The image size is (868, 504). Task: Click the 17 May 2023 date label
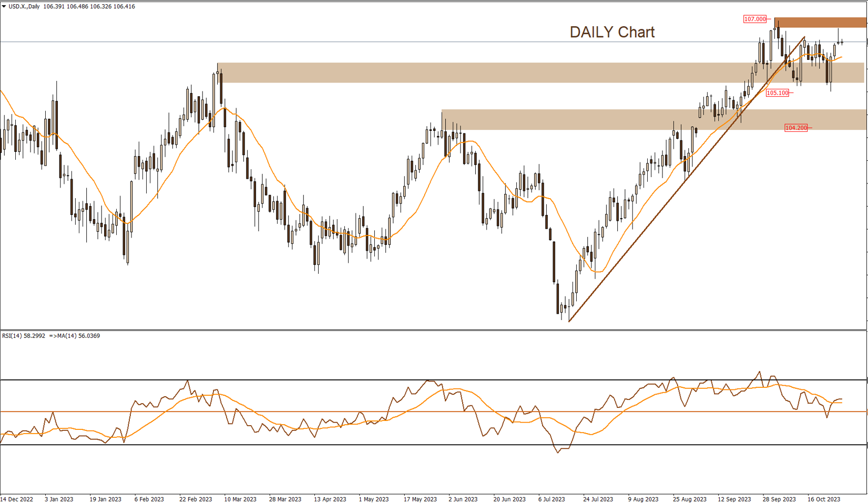[x=420, y=499]
